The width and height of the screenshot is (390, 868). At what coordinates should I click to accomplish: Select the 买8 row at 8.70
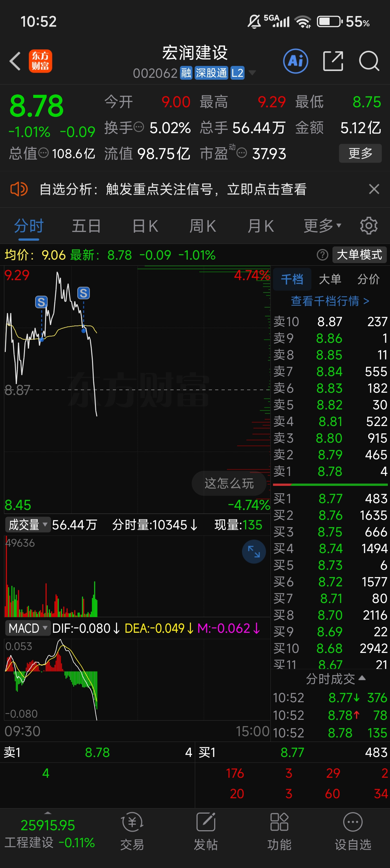[330, 615]
